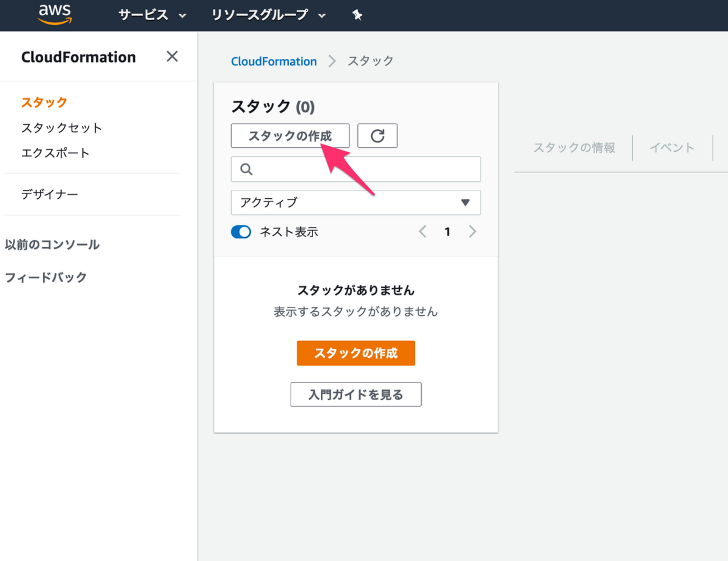Screen dimensions: 728x561
Task: Click the magnifier search icon
Action: click(x=246, y=169)
